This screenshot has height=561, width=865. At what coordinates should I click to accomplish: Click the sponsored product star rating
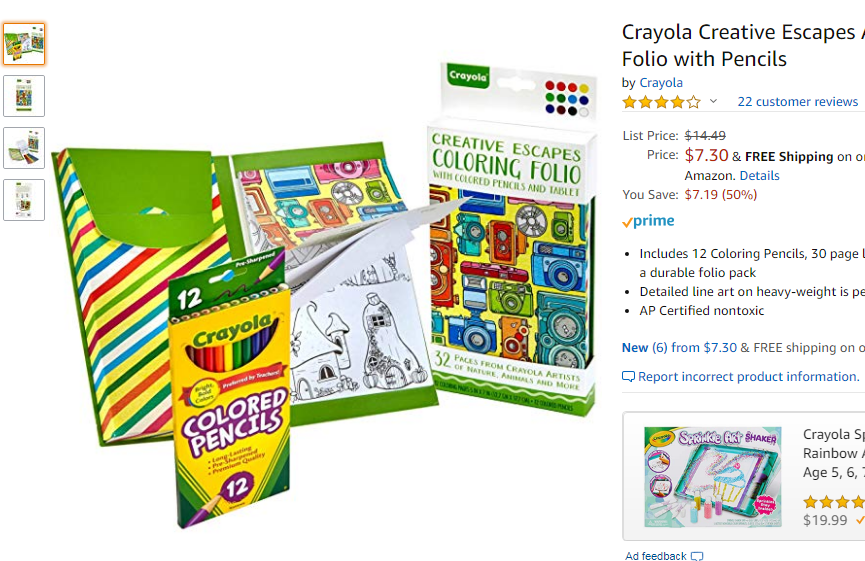(x=834, y=502)
